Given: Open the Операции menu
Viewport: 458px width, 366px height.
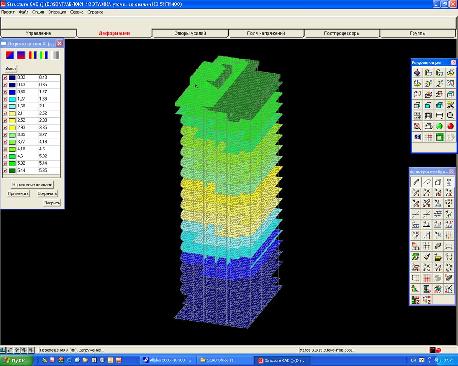Looking at the screenshot, I should coord(57,12).
